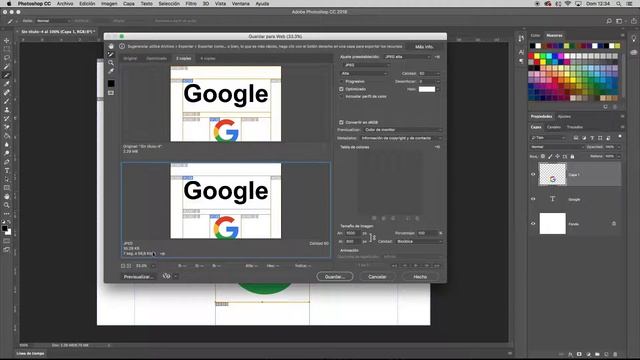Select the Pen tool in main toolbar

pyautogui.click(x=7, y=162)
